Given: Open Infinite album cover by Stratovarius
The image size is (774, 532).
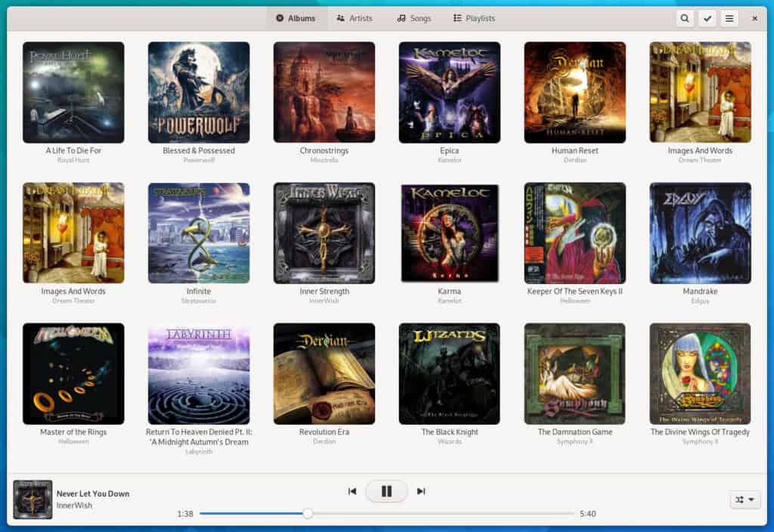Looking at the screenshot, I should click(199, 233).
